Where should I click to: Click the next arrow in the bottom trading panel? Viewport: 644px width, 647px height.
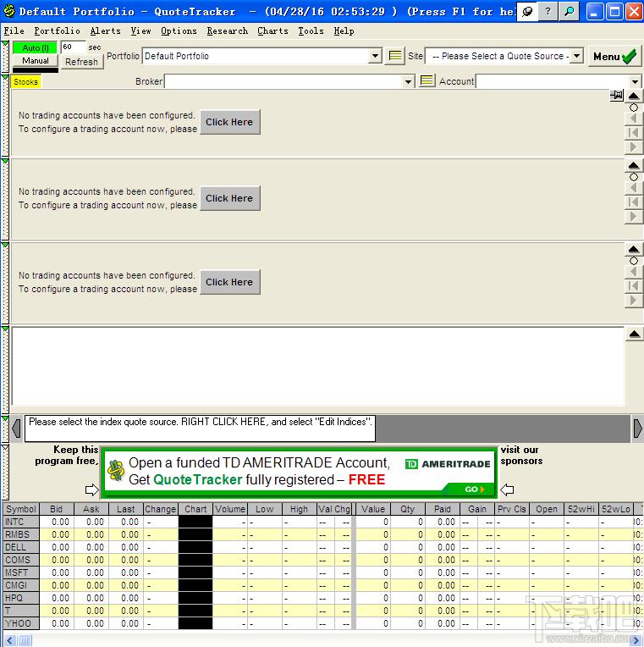634,301
